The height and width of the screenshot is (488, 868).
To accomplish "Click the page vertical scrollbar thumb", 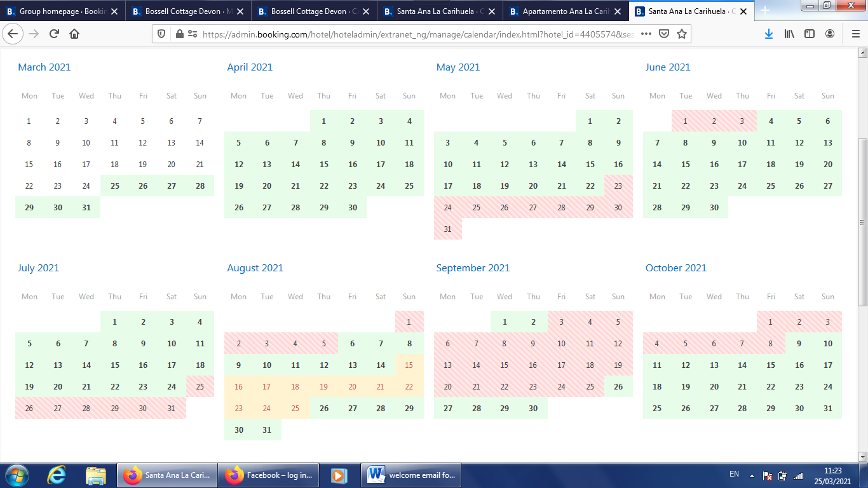I will pyautogui.click(x=862, y=222).
